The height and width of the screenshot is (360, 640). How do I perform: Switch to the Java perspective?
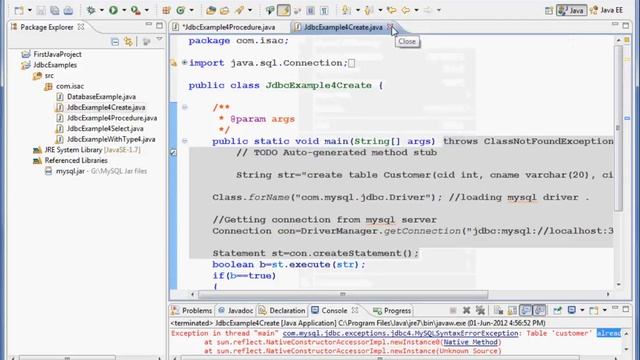571,10
